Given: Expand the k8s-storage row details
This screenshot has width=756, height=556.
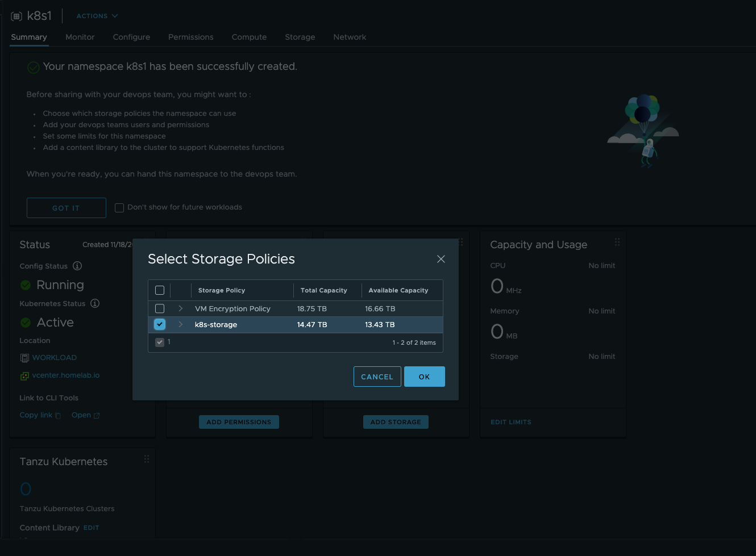Looking at the screenshot, I should pos(181,324).
